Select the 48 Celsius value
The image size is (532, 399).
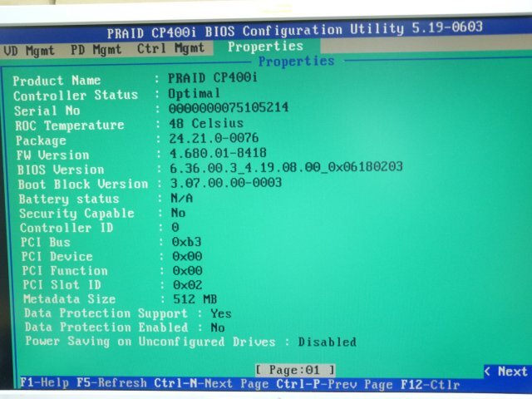[206, 123]
